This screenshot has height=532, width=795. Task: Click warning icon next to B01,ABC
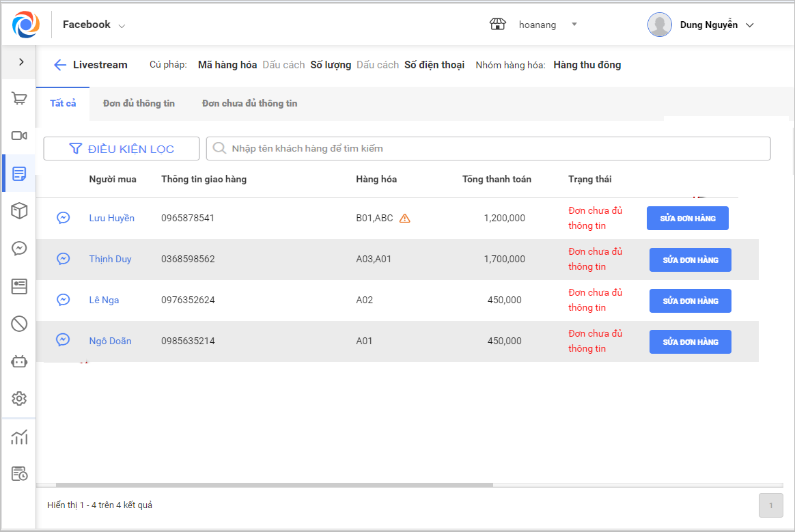coord(404,219)
